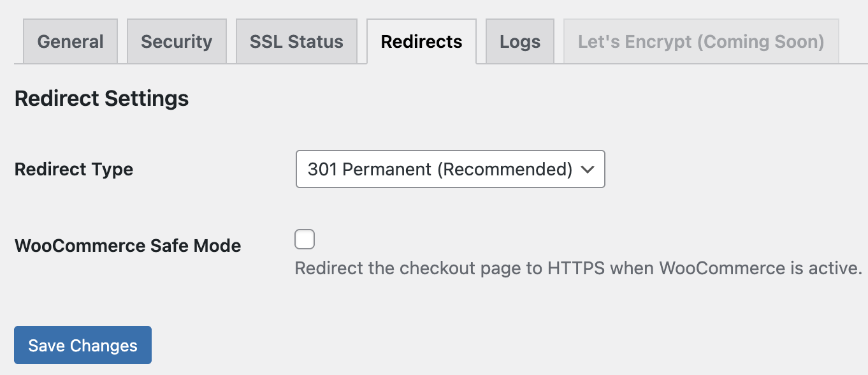View the SSL Status tab
Viewport: 868px width, 375px height.
[x=296, y=41]
